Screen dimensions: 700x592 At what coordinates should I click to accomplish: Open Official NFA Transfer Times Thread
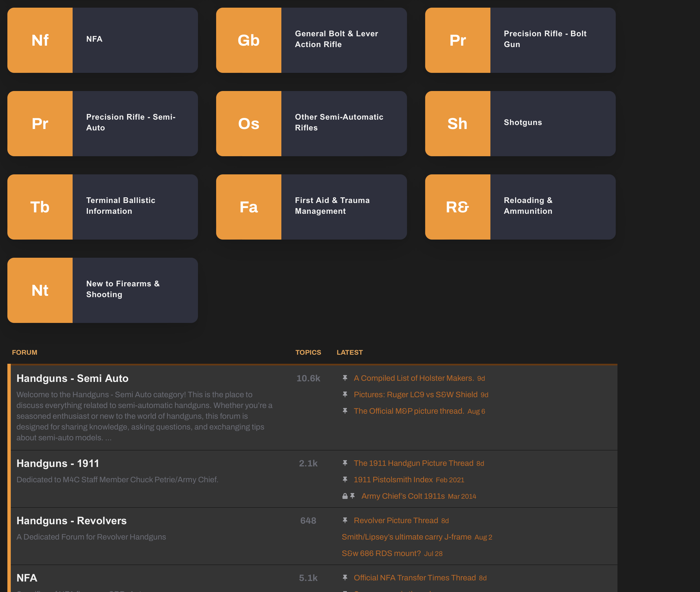point(415,578)
